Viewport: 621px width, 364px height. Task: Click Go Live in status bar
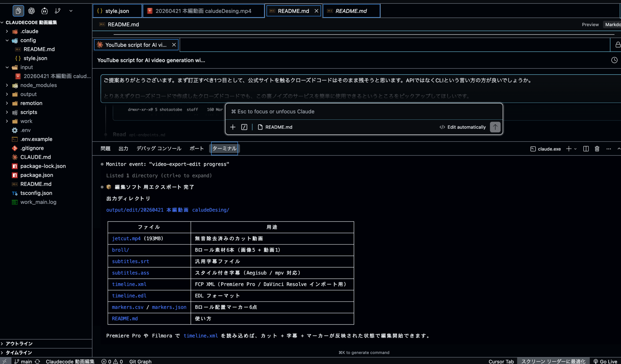click(x=605, y=361)
